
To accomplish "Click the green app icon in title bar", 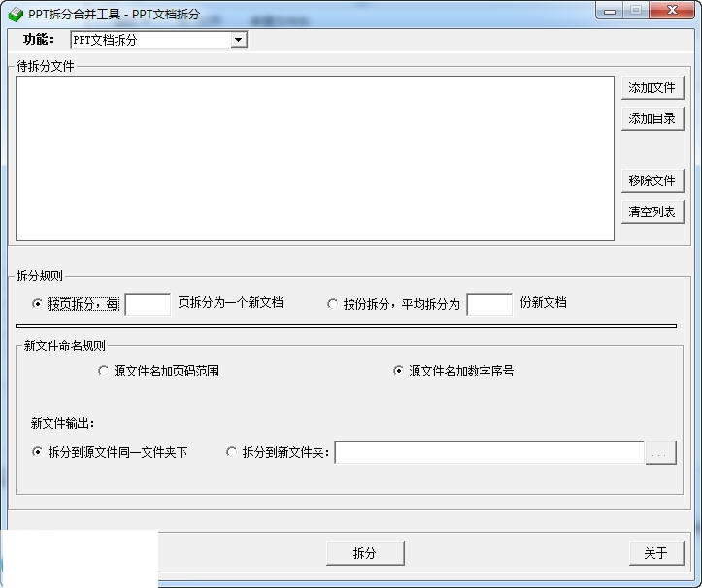I will tap(16, 15).
